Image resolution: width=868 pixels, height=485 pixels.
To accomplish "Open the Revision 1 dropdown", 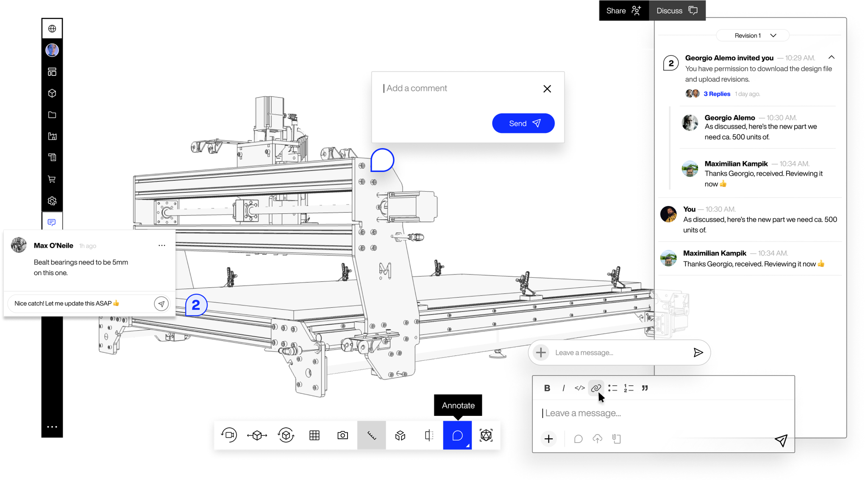I will (753, 36).
